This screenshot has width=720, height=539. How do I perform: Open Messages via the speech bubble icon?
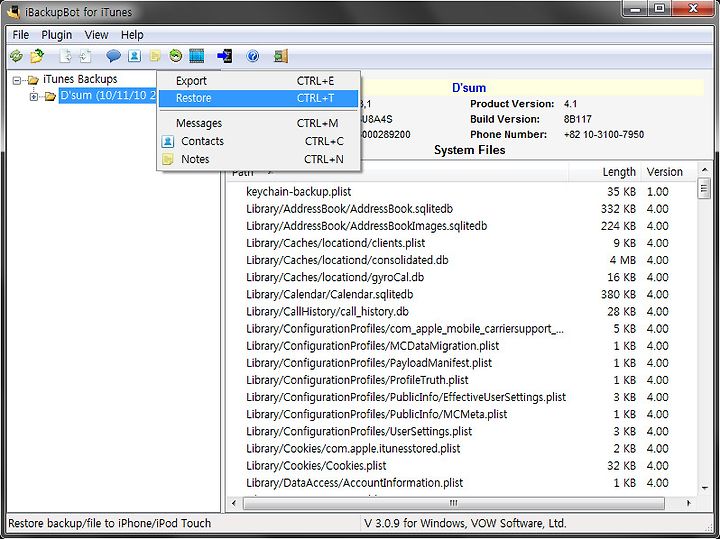coord(113,56)
